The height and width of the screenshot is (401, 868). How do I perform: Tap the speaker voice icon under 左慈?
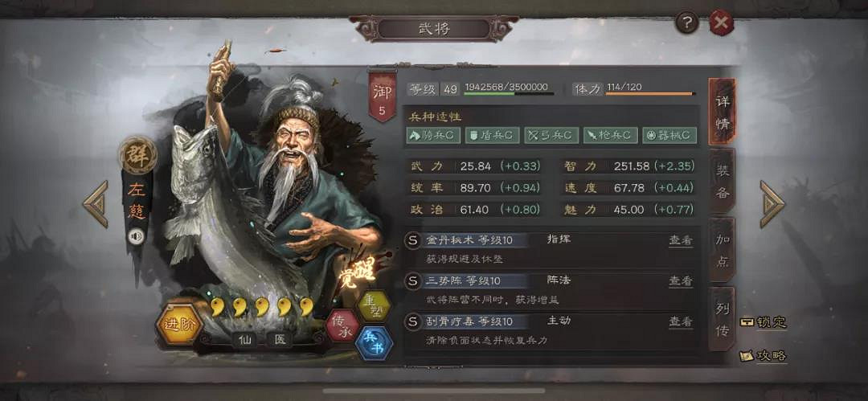pyautogui.click(x=136, y=236)
